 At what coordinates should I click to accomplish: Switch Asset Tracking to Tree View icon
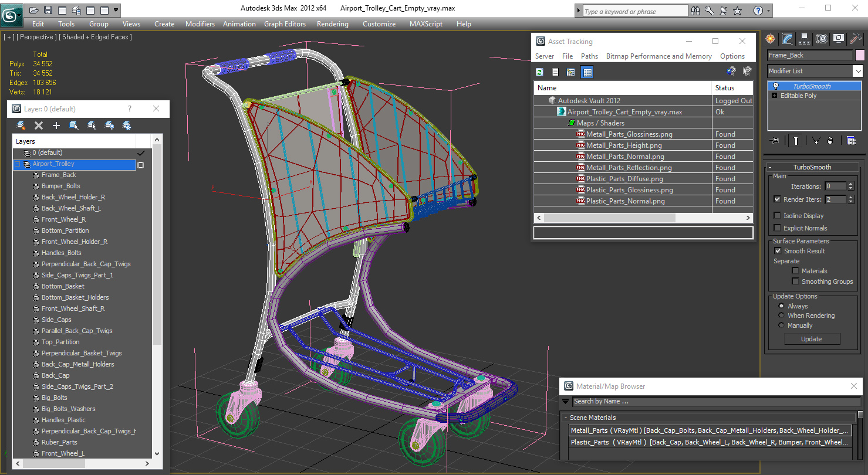point(570,72)
